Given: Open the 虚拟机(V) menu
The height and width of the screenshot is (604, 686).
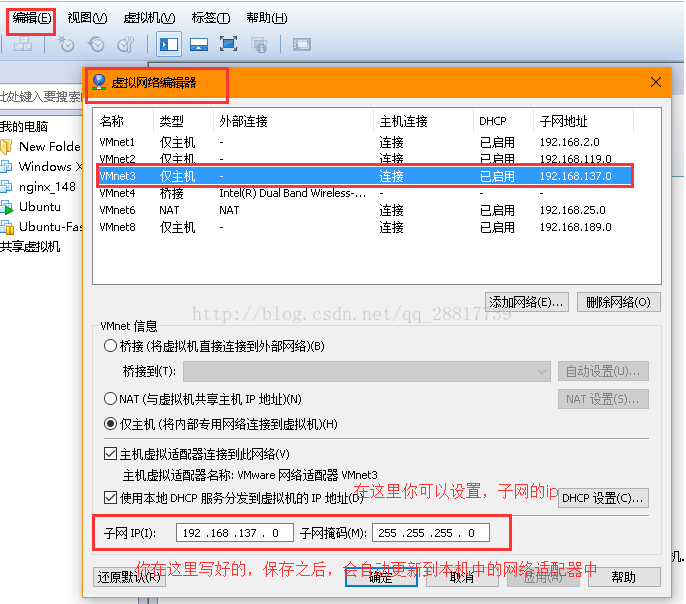Looking at the screenshot, I should coord(149,18).
